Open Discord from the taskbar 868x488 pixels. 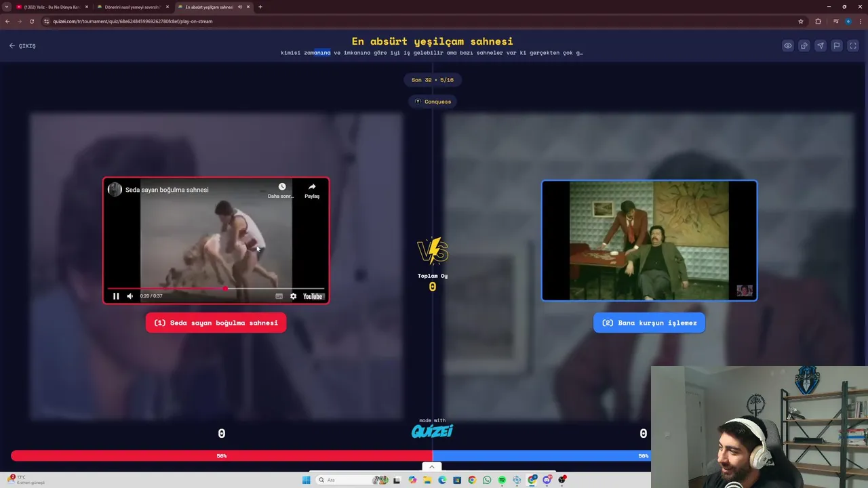coord(547,480)
